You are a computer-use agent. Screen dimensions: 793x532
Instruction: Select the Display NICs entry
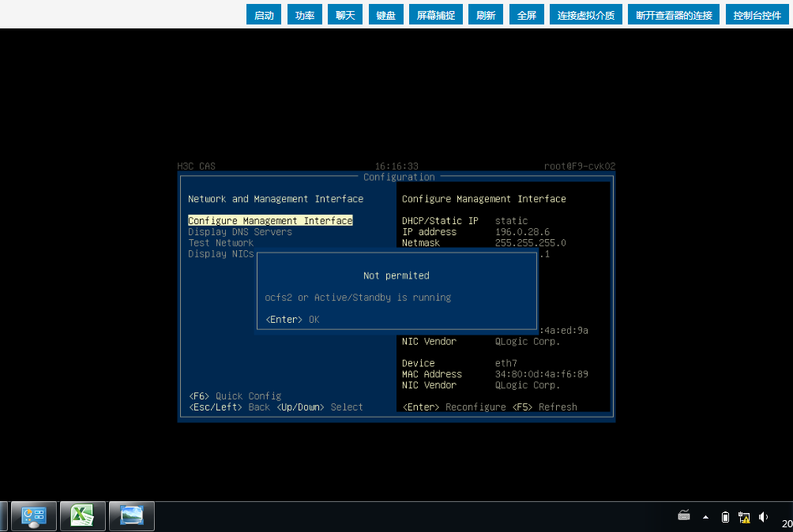tap(220, 254)
